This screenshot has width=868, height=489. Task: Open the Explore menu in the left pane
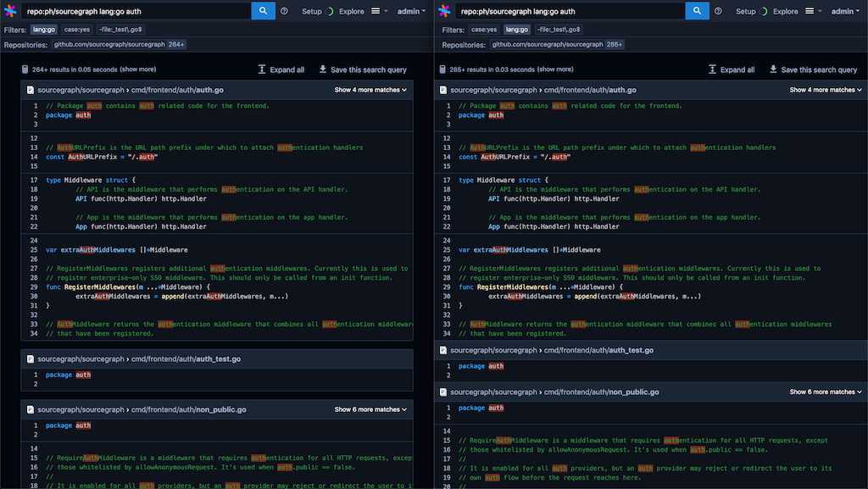point(352,11)
